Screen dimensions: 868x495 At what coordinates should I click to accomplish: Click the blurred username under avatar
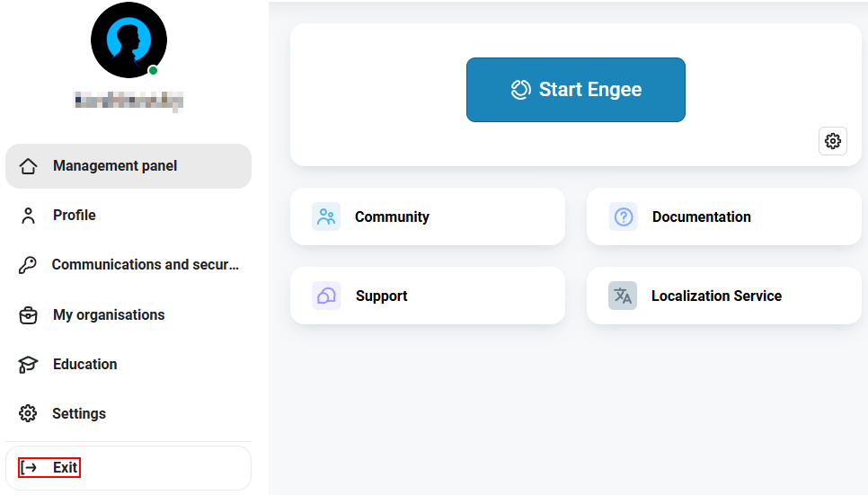[x=128, y=102]
